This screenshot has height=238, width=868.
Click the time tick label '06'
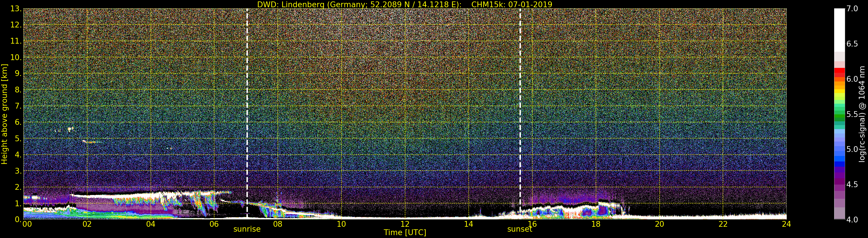tap(214, 224)
